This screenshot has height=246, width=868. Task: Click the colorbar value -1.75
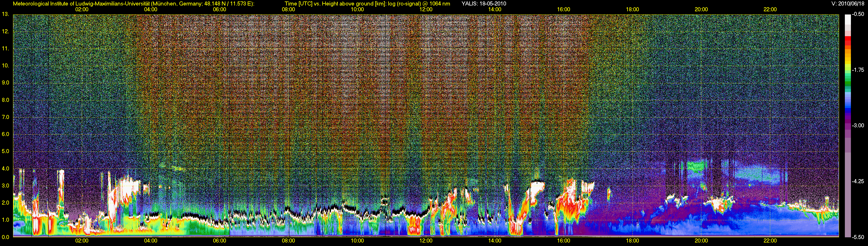[858, 70]
